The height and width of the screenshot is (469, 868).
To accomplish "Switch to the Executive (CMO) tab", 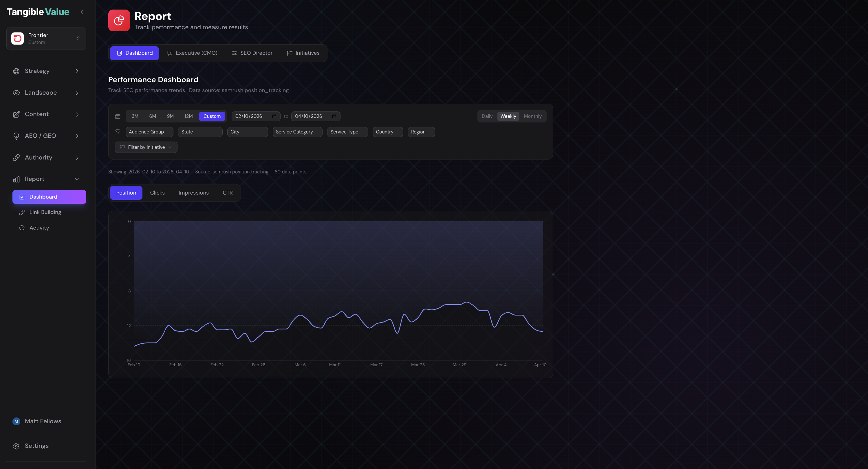I will (x=192, y=53).
